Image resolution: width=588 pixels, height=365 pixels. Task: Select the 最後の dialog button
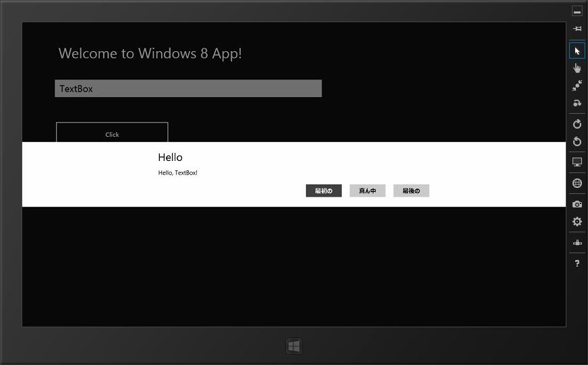click(411, 191)
